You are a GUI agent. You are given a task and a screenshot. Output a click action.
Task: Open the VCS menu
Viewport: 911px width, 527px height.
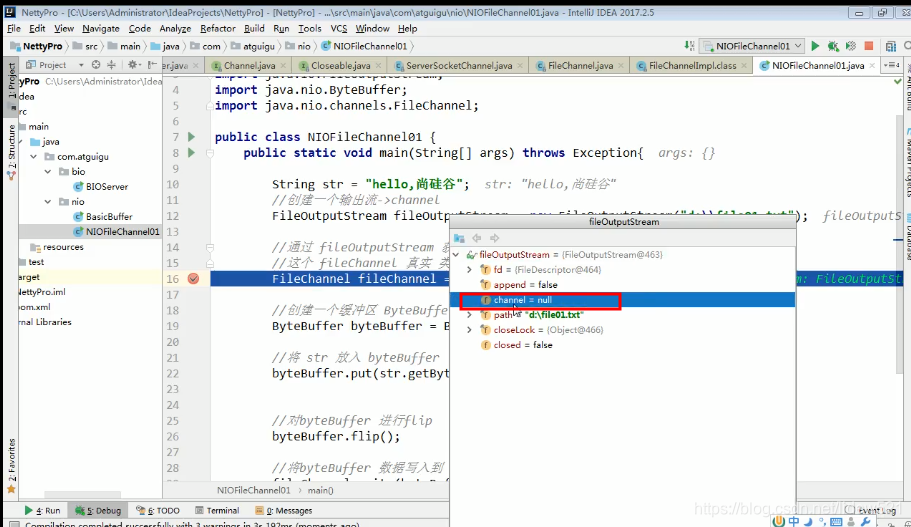tap(339, 28)
